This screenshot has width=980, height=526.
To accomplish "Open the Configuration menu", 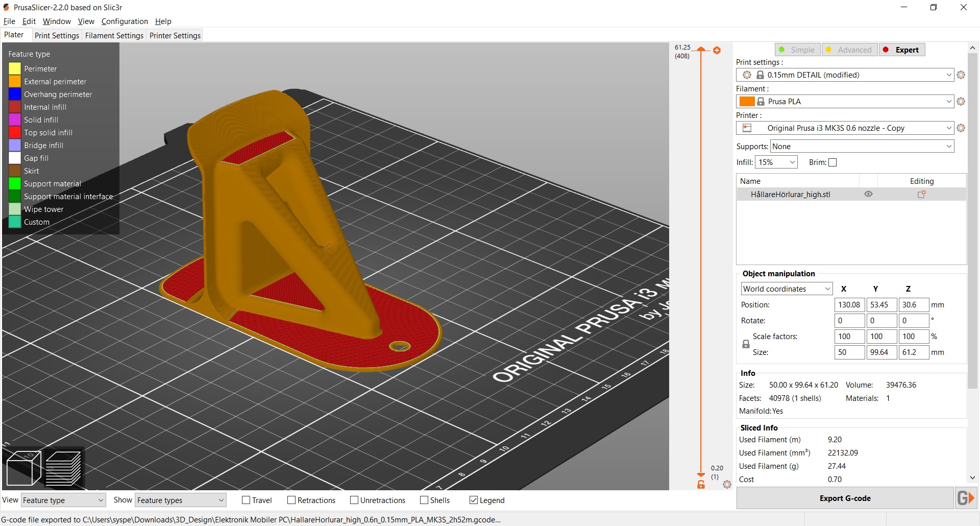I will (x=125, y=21).
